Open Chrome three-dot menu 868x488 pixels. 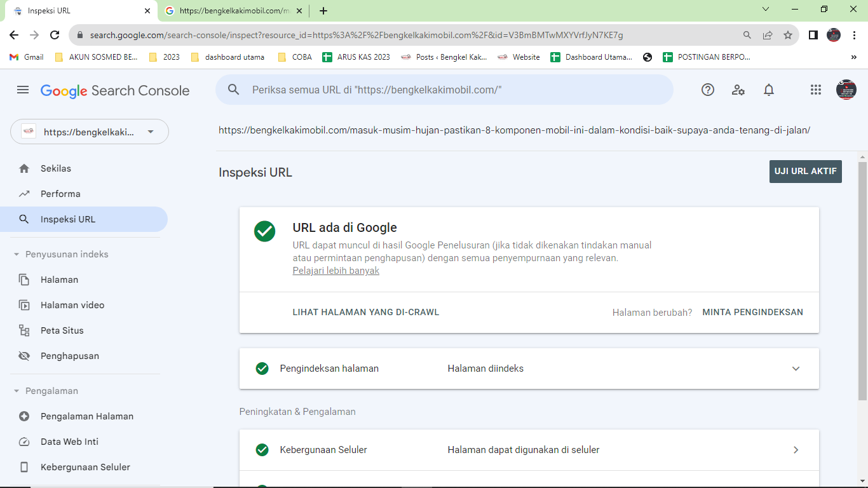[855, 35]
